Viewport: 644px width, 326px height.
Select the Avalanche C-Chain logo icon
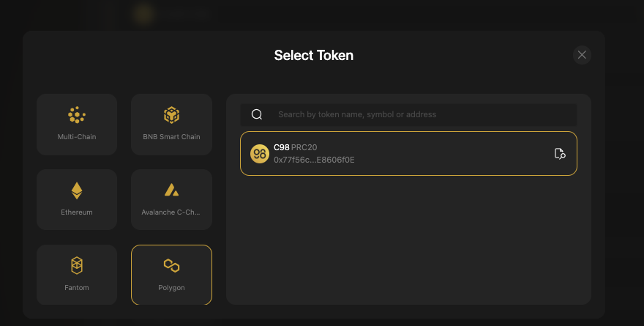[171, 190]
